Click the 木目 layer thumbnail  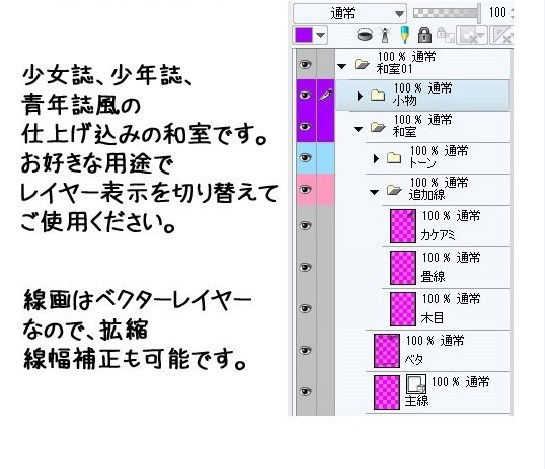(x=403, y=309)
